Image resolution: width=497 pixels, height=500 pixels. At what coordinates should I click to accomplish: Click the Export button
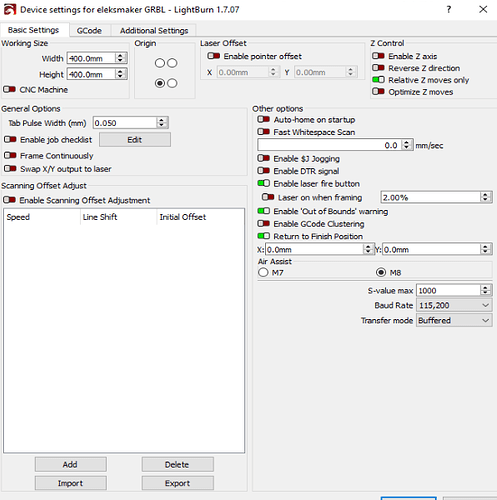(177, 483)
